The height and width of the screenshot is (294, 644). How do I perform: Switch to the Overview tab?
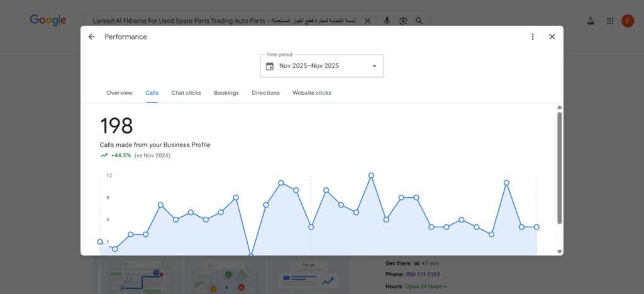click(x=119, y=93)
